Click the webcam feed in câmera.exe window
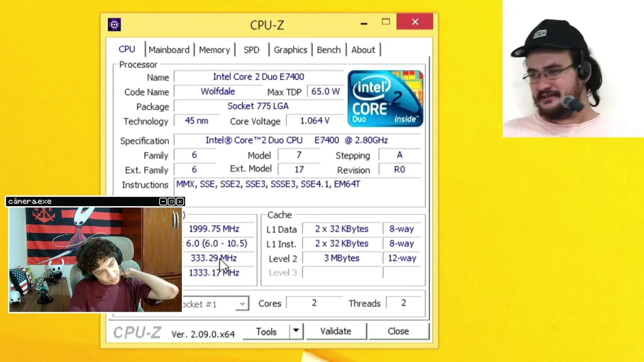This screenshot has height=362, width=644. 95,259
